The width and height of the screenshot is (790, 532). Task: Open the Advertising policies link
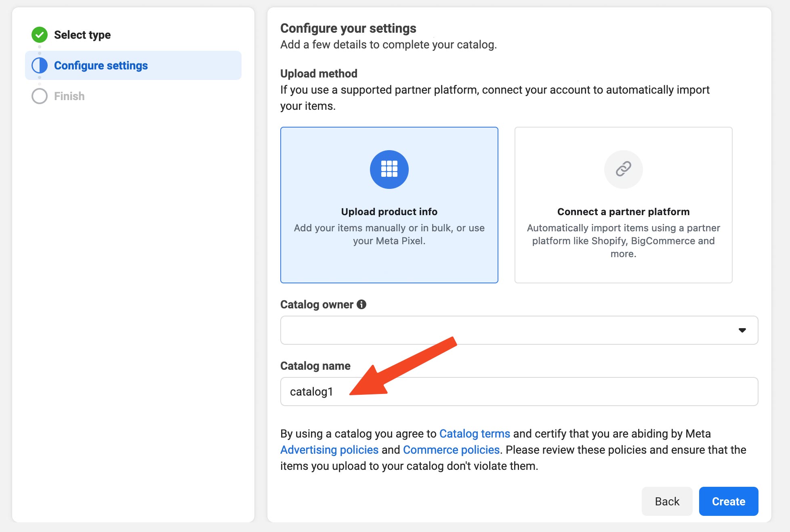(x=329, y=450)
